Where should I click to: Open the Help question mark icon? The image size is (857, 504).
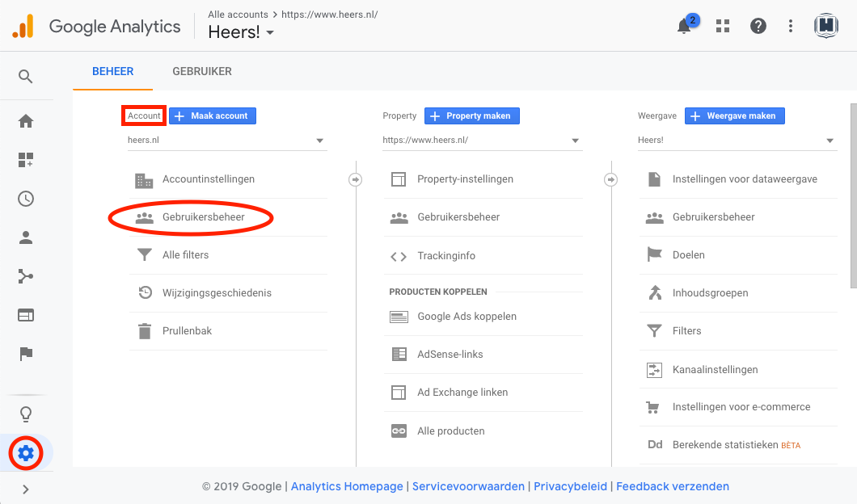758,26
